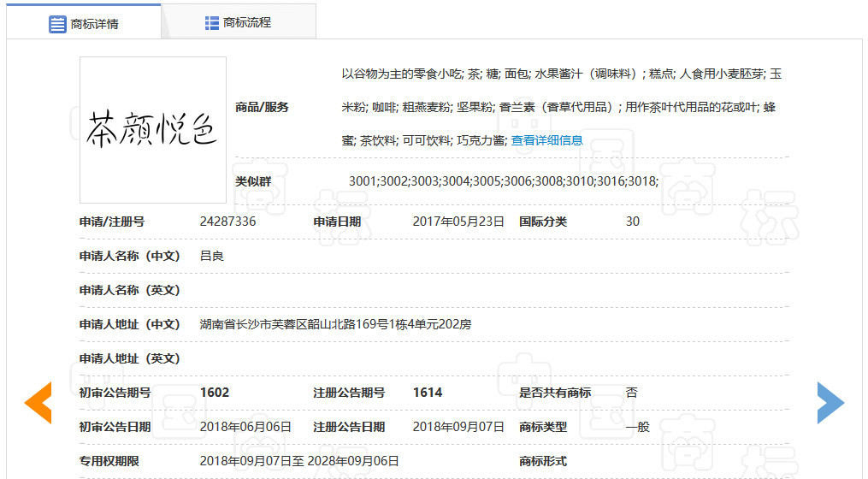Screen dimensions: 868x479
Task: Select the application date 2017年05月23日
Action: point(458,222)
